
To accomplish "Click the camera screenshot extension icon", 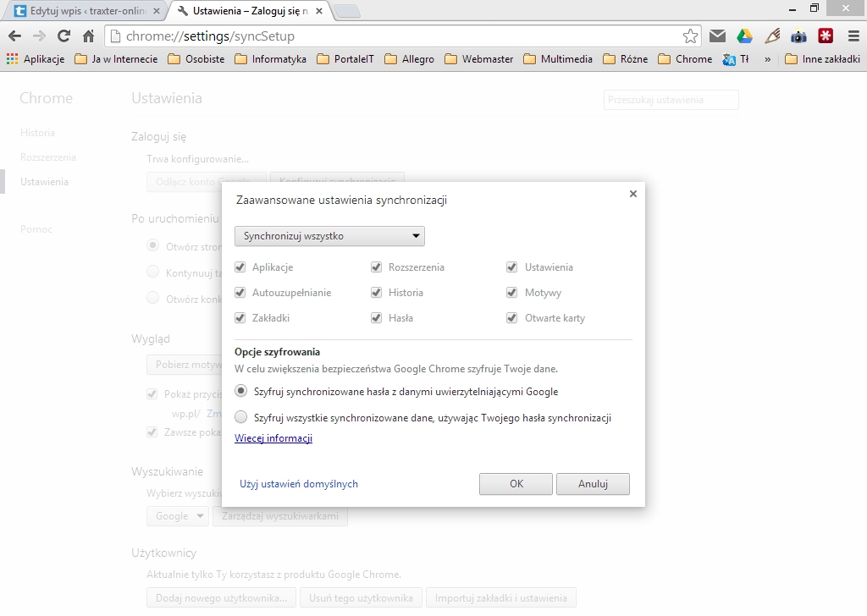I will point(798,36).
